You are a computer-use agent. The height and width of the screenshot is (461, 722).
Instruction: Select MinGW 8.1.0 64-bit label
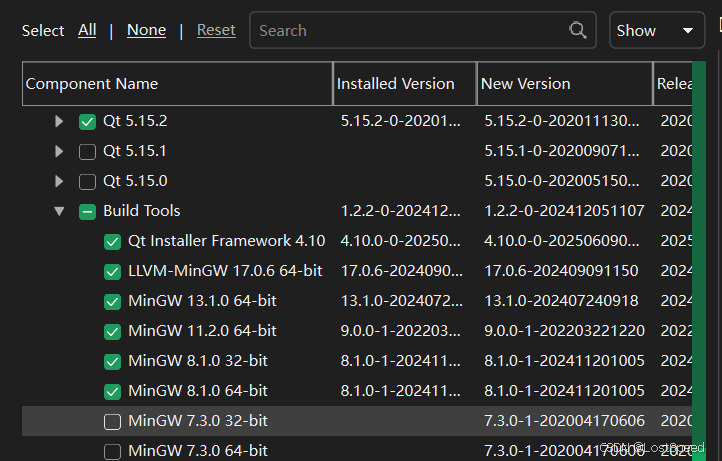[x=198, y=391]
